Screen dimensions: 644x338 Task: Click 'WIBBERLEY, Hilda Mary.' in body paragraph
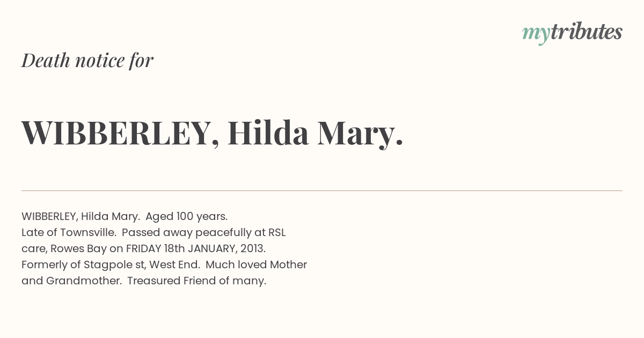(x=80, y=217)
